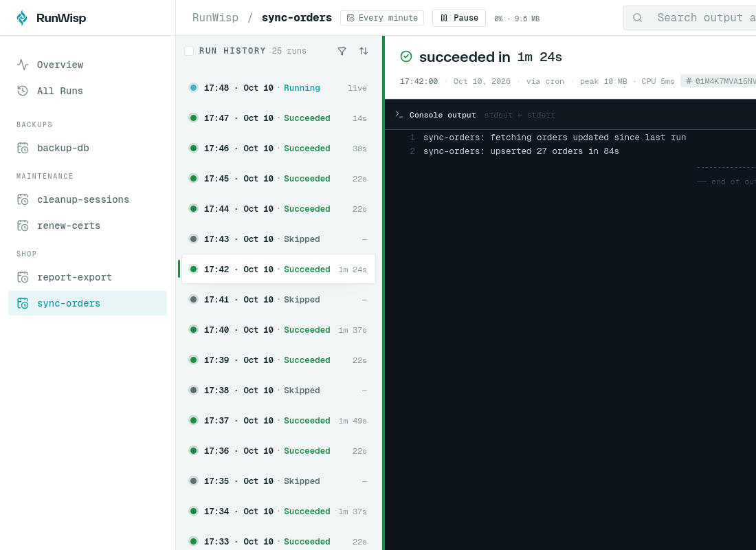
Task: Select the backup-db job
Action: click(88, 148)
